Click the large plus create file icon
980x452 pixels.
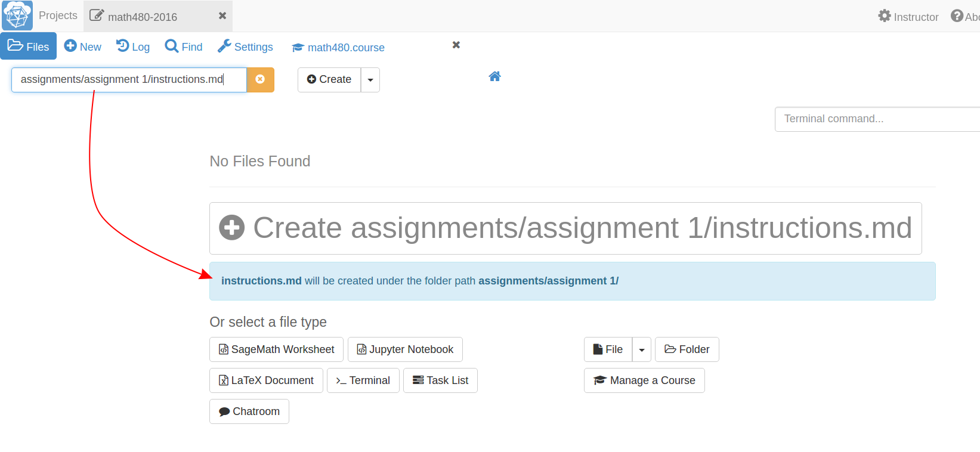tap(232, 228)
